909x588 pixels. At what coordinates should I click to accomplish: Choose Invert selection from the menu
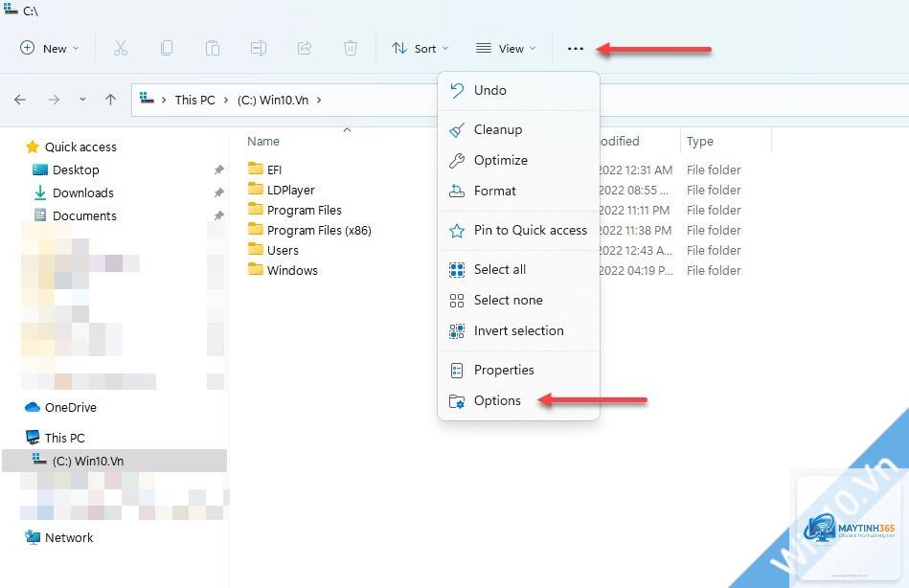coord(518,330)
